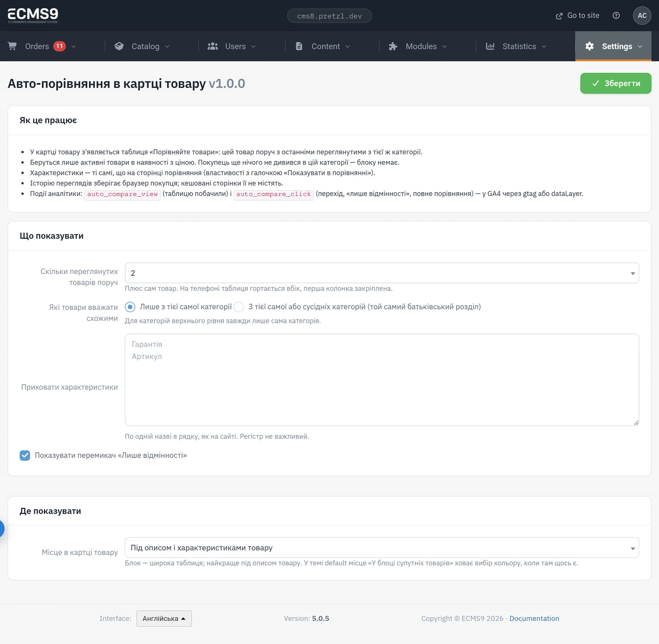Click the Users group icon

tap(213, 46)
